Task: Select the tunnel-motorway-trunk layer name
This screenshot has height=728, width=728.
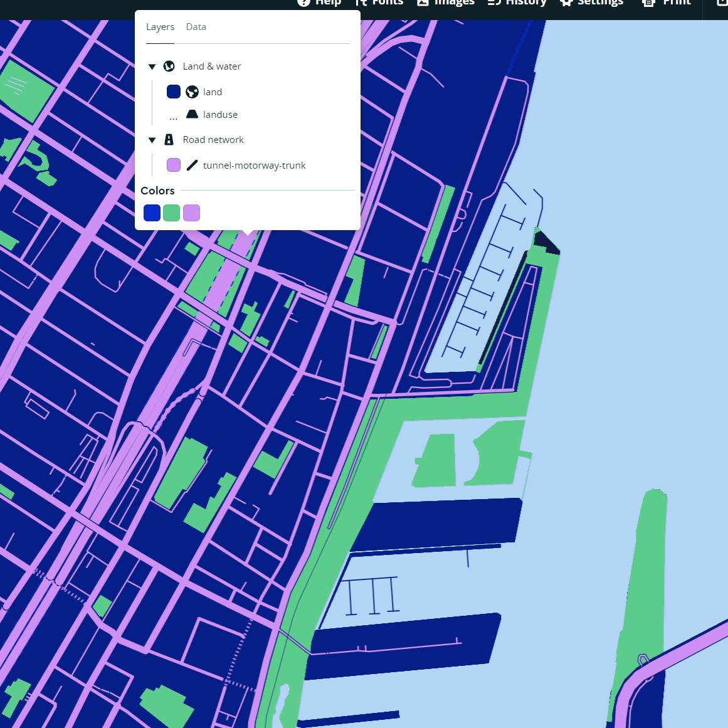Action: click(254, 165)
